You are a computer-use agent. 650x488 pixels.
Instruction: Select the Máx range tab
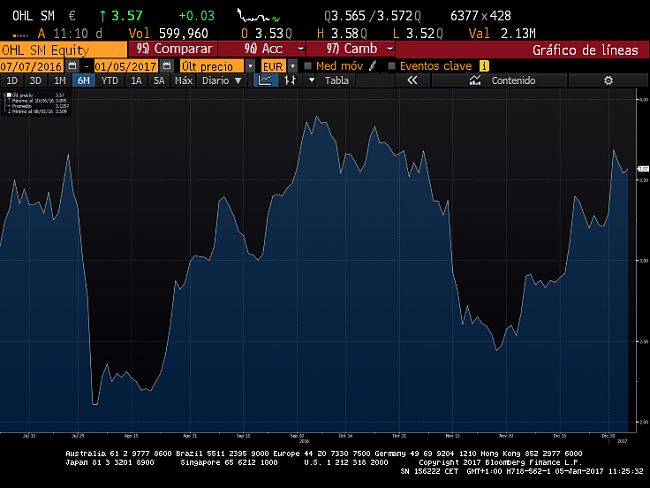[183, 80]
